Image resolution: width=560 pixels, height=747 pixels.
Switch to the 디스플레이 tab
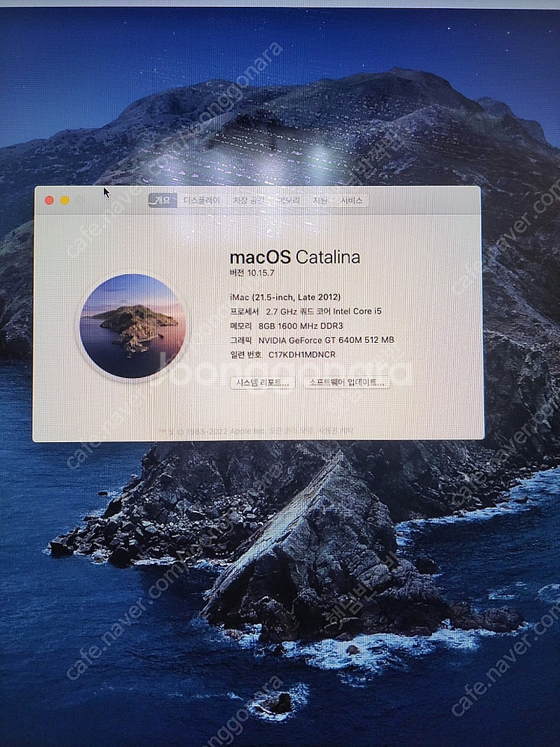[x=202, y=200]
